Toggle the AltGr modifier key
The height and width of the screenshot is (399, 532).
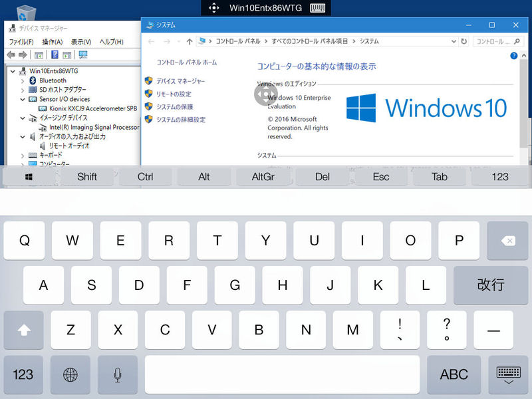coord(263,177)
